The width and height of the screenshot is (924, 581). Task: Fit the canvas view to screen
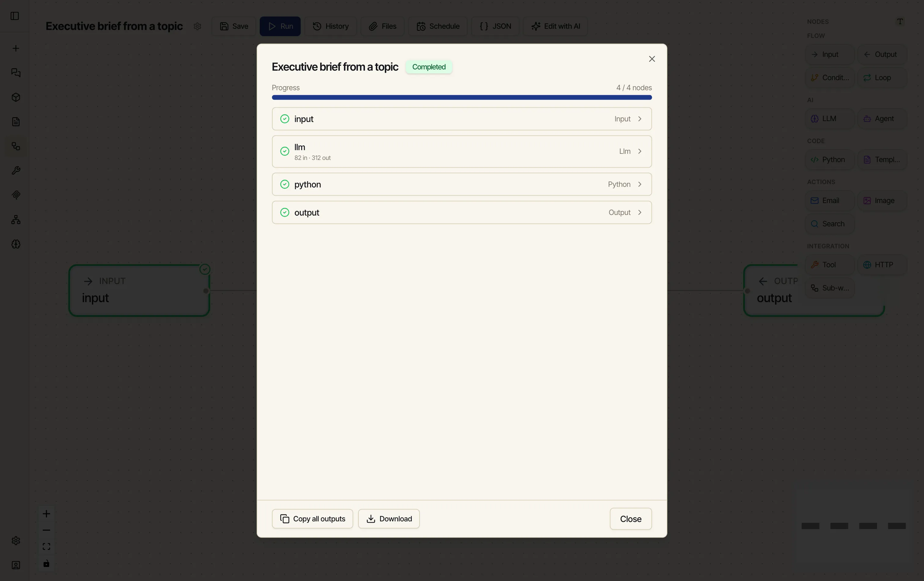[46, 547]
